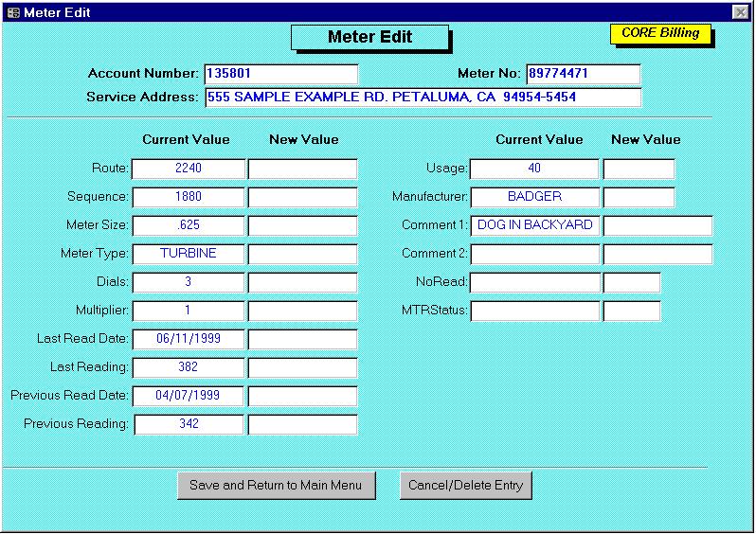The height and width of the screenshot is (534, 756).
Task: Focus the Previous Read Date New Value field
Action: click(303, 397)
